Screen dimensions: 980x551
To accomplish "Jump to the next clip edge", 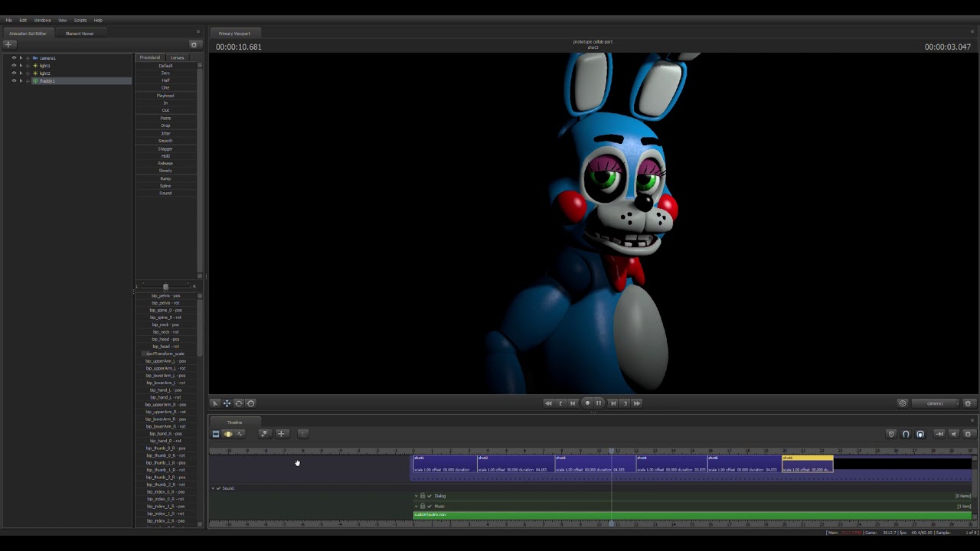I will pyautogui.click(x=625, y=403).
